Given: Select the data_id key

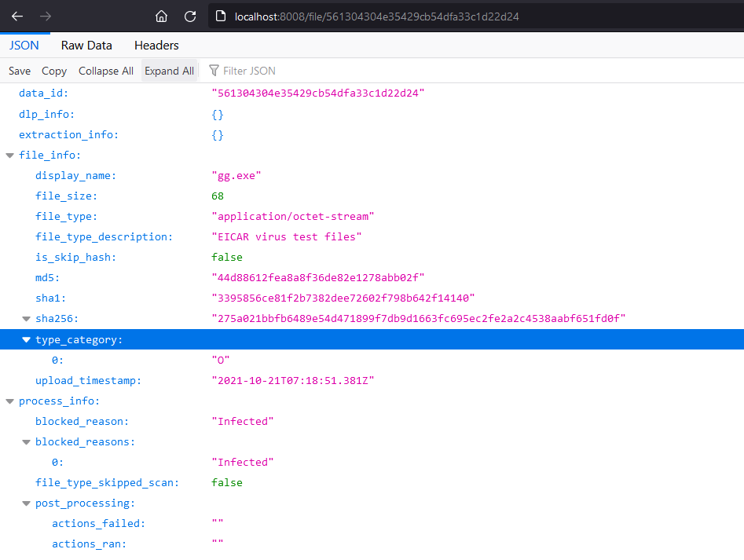Looking at the screenshot, I should pos(44,93).
